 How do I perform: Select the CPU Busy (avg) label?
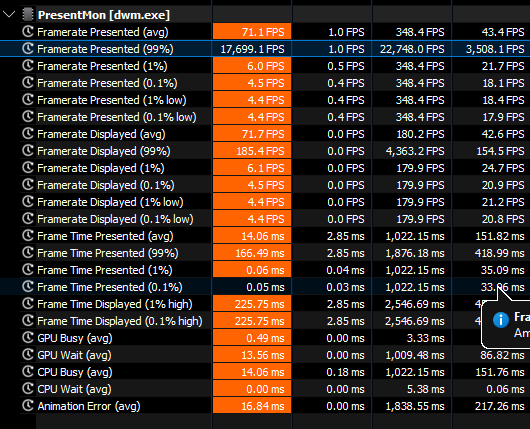pos(75,372)
